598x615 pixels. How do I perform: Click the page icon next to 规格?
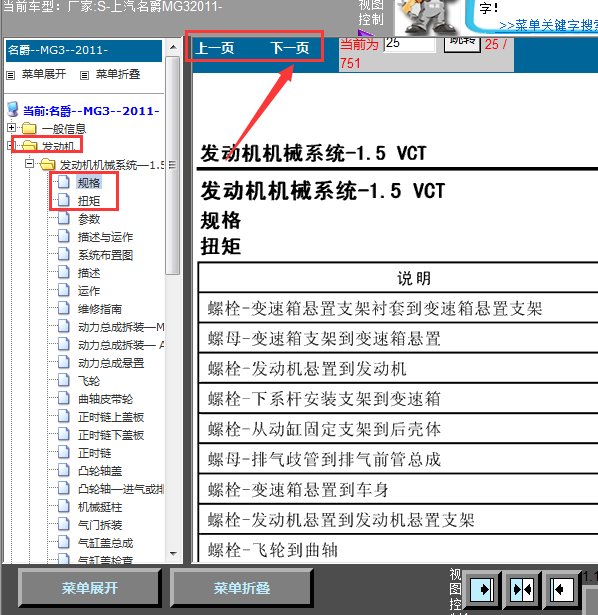pyautogui.click(x=64, y=182)
